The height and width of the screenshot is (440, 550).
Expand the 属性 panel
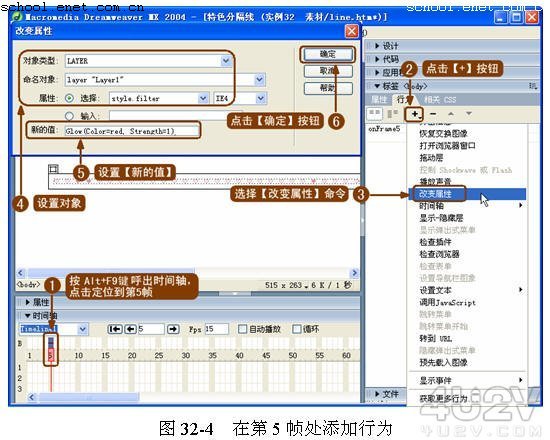[x=28, y=302]
